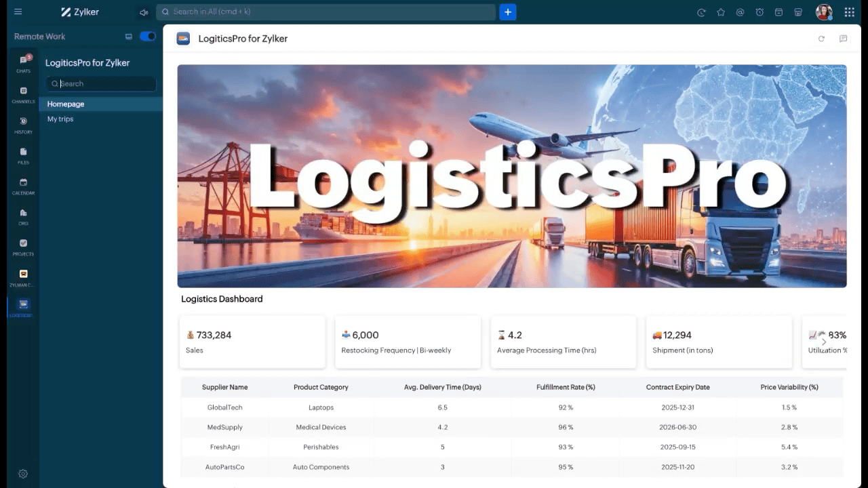
Task: Open the recent activity clock-arrow icon
Action: click(701, 12)
